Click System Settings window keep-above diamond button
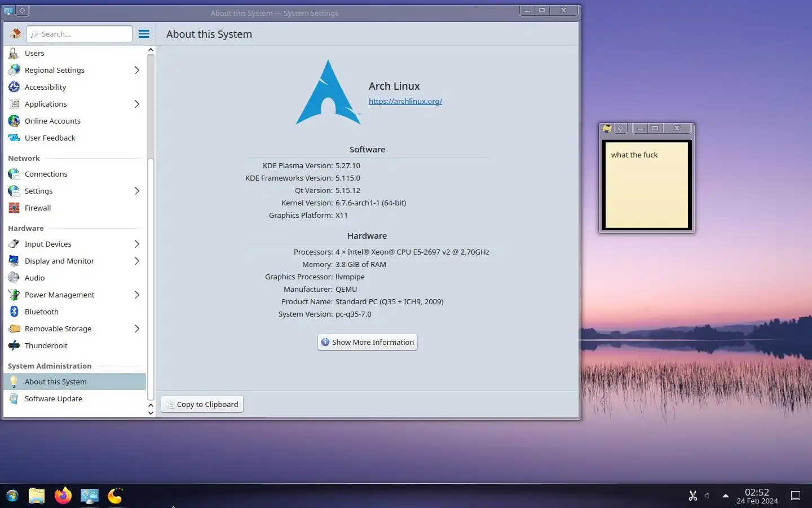 pos(22,10)
